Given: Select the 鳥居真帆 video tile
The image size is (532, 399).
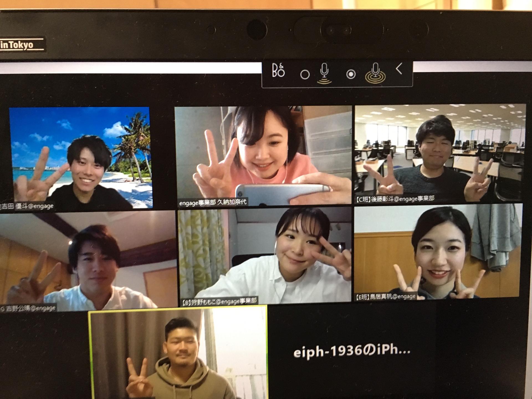Looking at the screenshot, I should point(437,252).
